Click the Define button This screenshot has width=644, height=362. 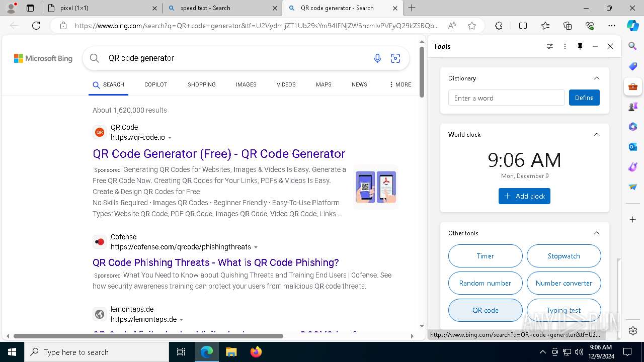pyautogui.click(x=584, y=98)
